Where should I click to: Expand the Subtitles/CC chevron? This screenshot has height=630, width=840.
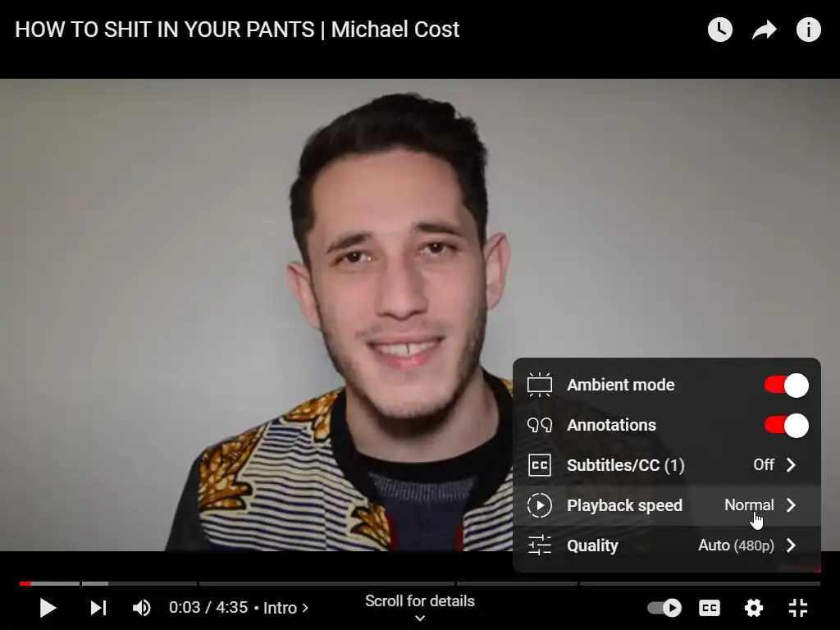click(792, 465)
